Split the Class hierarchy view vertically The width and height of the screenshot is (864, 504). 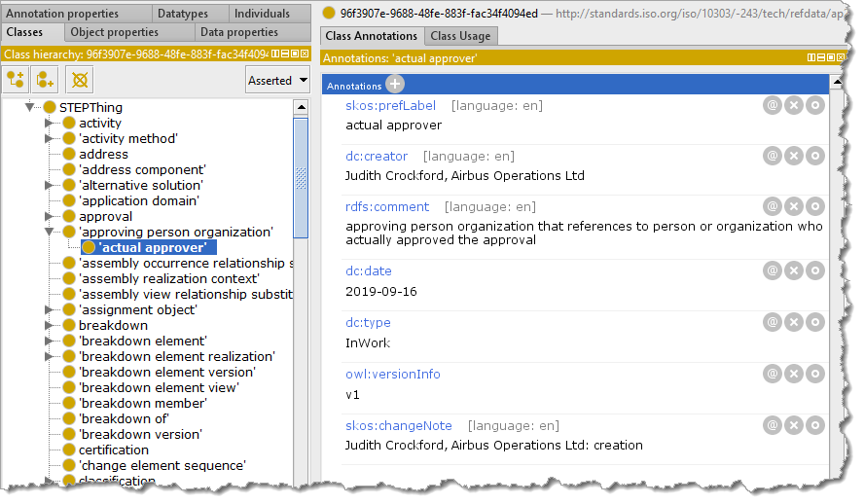click(275, 54)
